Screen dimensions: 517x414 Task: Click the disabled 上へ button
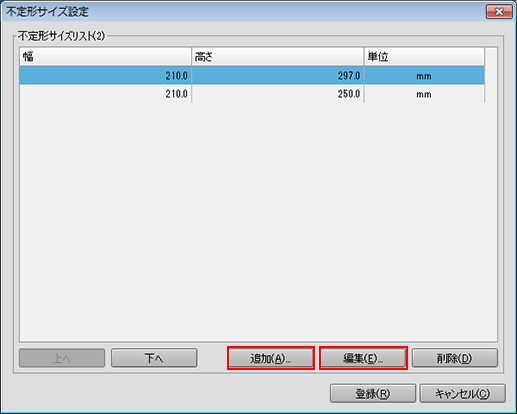pos(62,358)
